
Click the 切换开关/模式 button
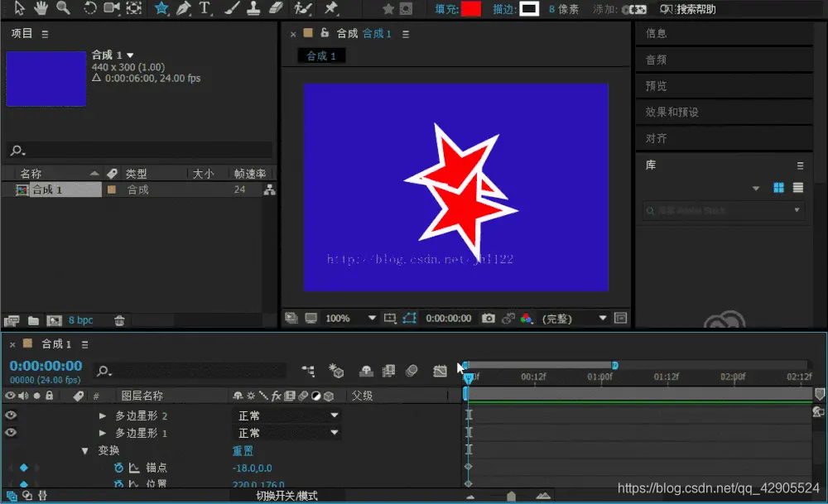pos(286,496)
